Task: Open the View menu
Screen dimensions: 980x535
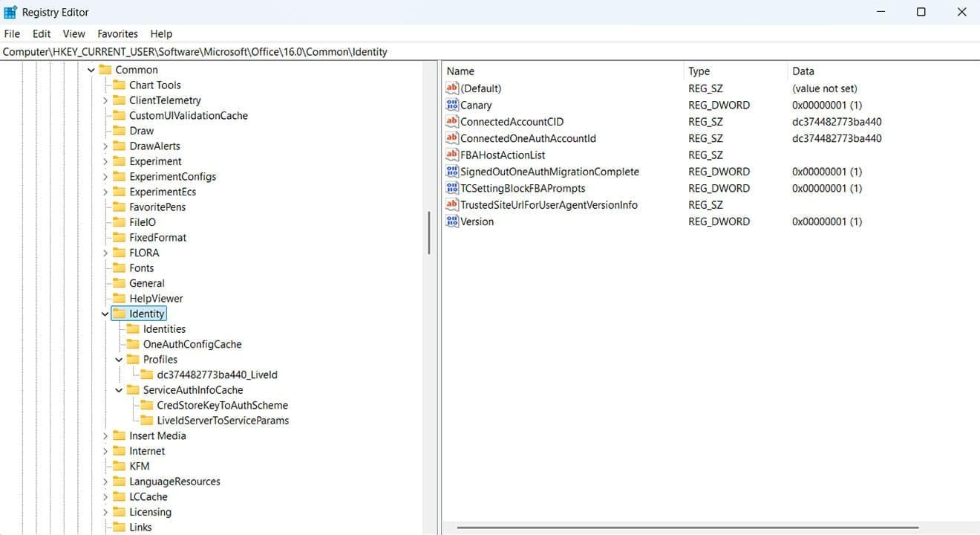Action: coord(73,33)
